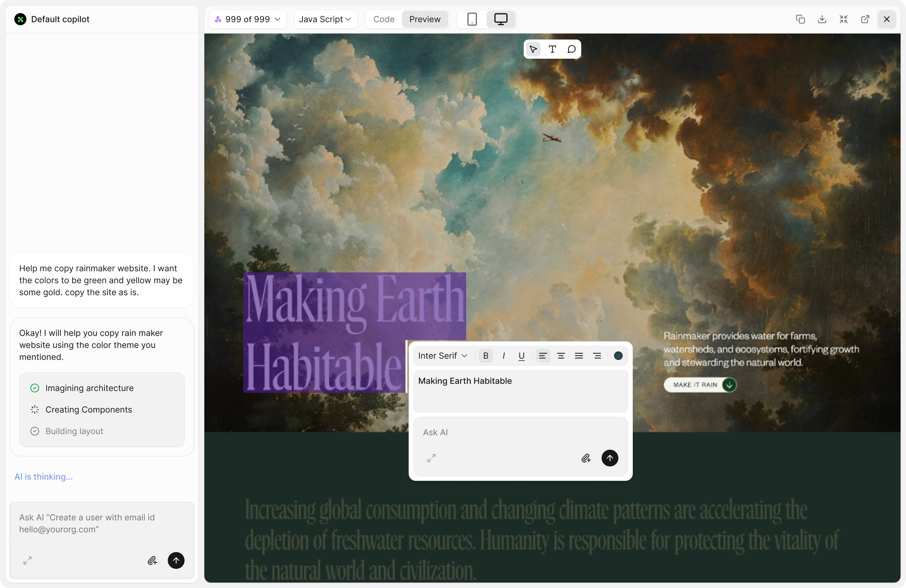The height and width of the screenshot is (588, 906).
Task: Click the download icon in top toolbar
Action: point(822,19)
